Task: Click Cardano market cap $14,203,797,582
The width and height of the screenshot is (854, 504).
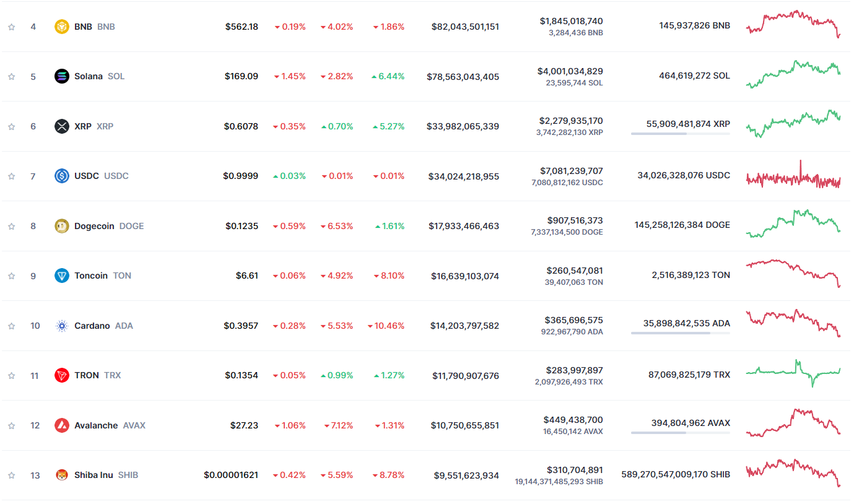Action: [464, 326]
